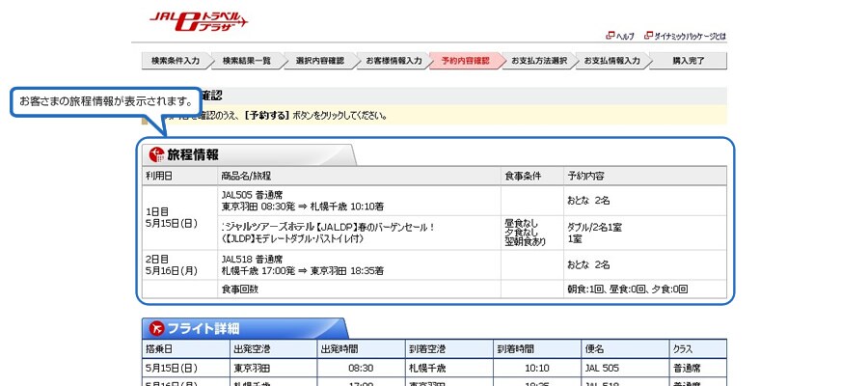Jump to お支払方法選択 step

[538, 61]
